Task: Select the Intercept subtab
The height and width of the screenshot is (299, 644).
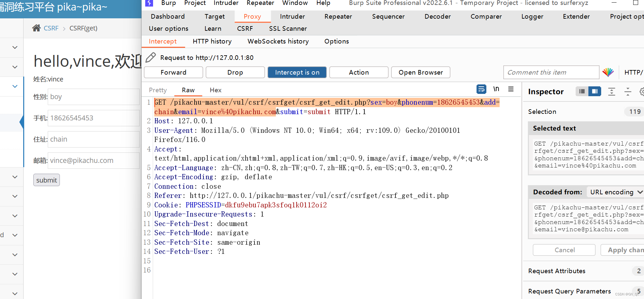Action: pos(163,41)
